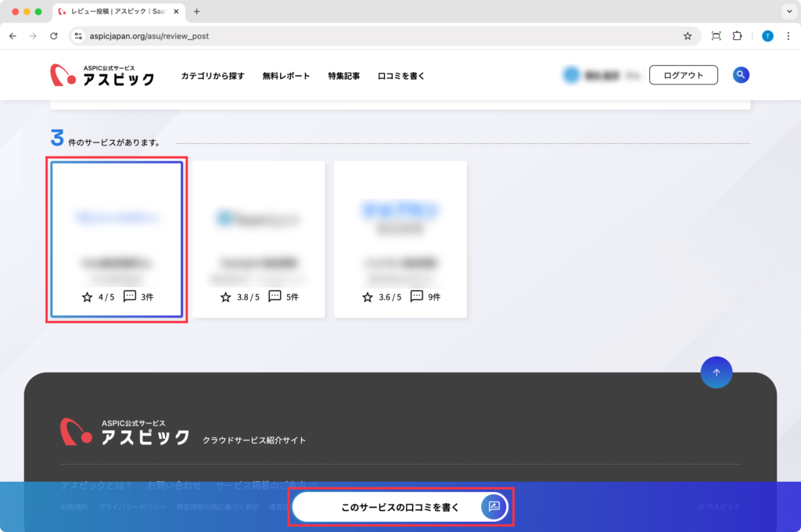The image size is (801, 532).
Task: Reload the page with refresh icon
Action: pyautogui.click(x=54, y=36)
